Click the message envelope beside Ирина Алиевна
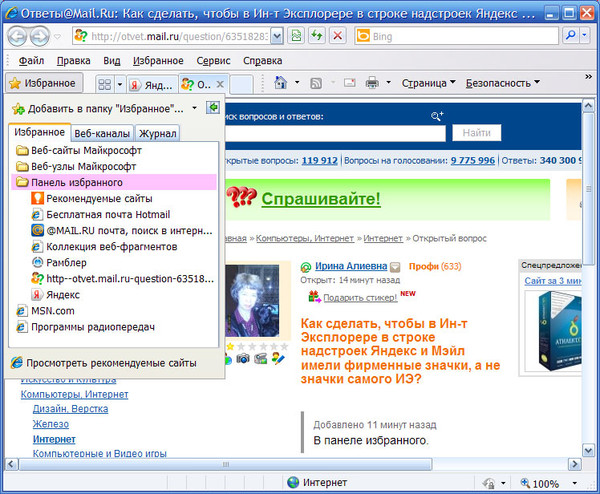600x494 pixels. [395, 267]
